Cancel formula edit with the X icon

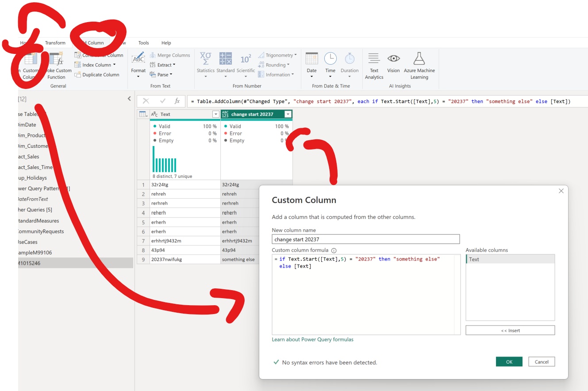coord(146,101)
